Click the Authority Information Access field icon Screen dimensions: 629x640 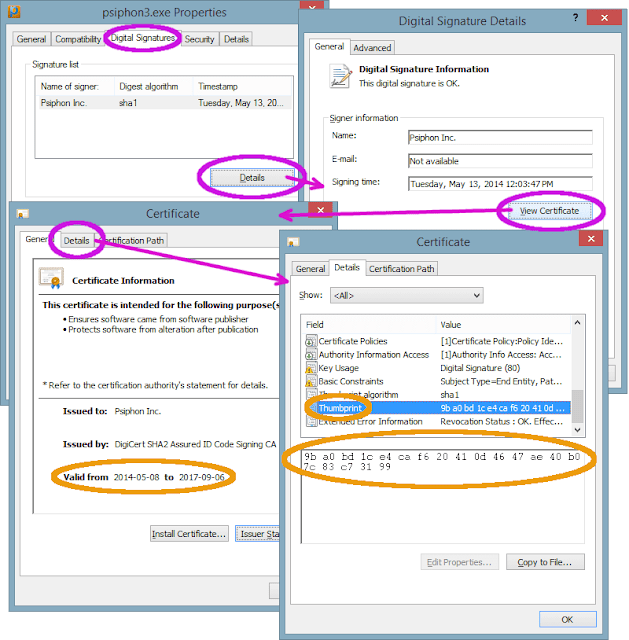(311, 354)
